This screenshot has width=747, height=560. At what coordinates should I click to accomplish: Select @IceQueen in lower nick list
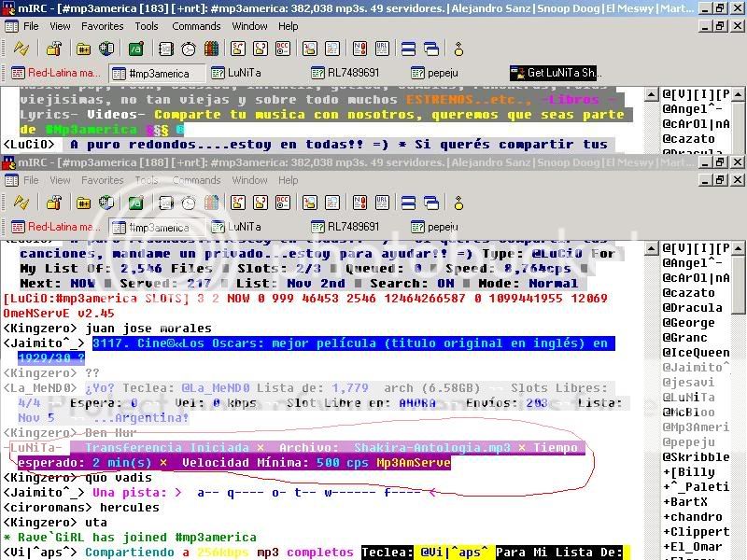(696, 353)
